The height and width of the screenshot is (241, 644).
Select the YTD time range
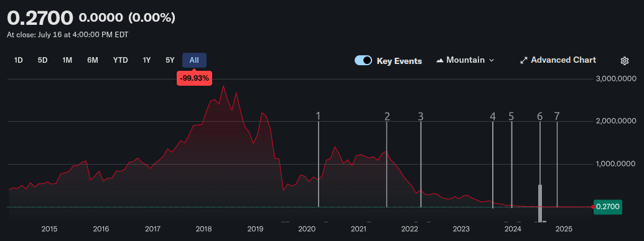(120, 60)
